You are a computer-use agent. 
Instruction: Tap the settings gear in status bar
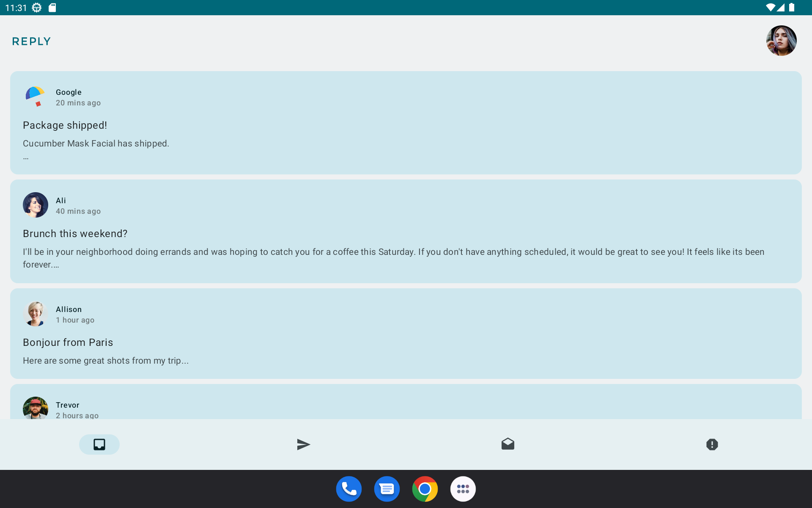click(x=37, y=8)
